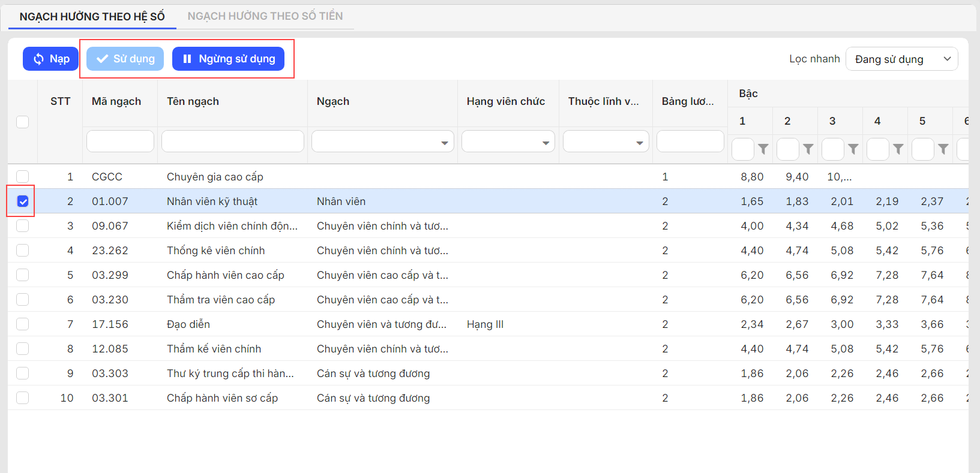Open the Hạng viên chức filter dropdown

[508, 142]
